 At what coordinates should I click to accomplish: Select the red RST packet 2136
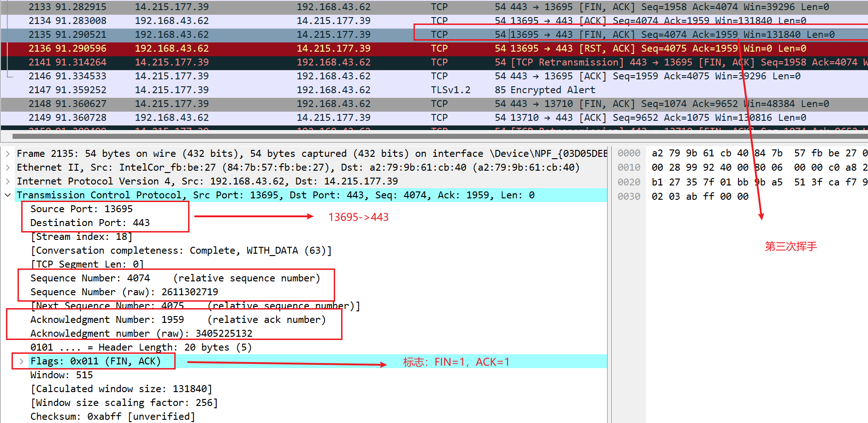point(434,48)
